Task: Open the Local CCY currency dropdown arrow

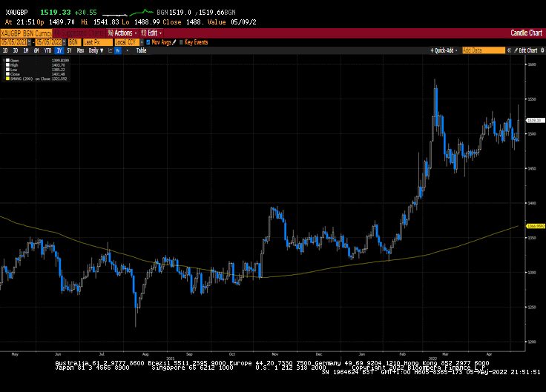Action: [x=142, y=42]
